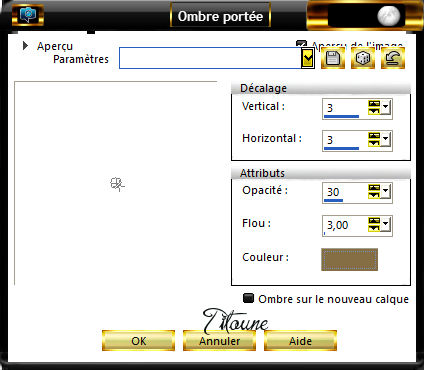Open the Paramètres presets dropdown arrow
424x370 pixels.
tap(308, 58)
